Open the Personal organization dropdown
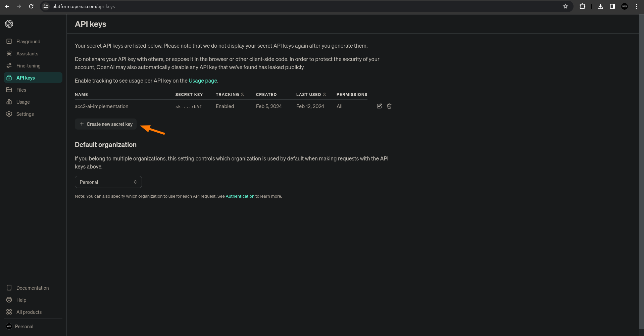644x336 pixels. [108, 182]
